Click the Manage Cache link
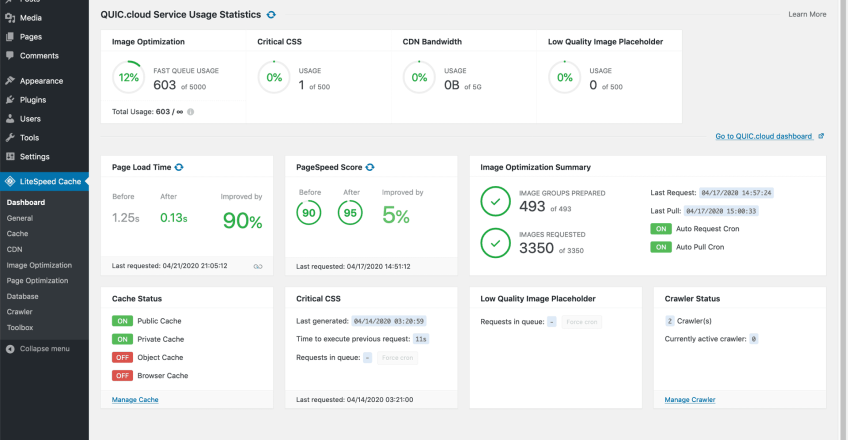The width and height of the screenshot is (848, 440). click(x=135, y=399)
